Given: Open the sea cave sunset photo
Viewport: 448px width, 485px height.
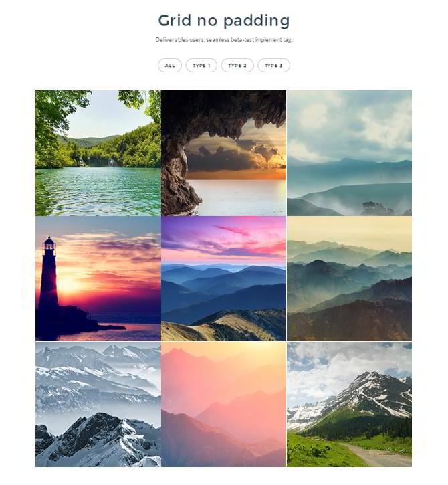Looking at the screenshot, I should (x=224, y=153).
